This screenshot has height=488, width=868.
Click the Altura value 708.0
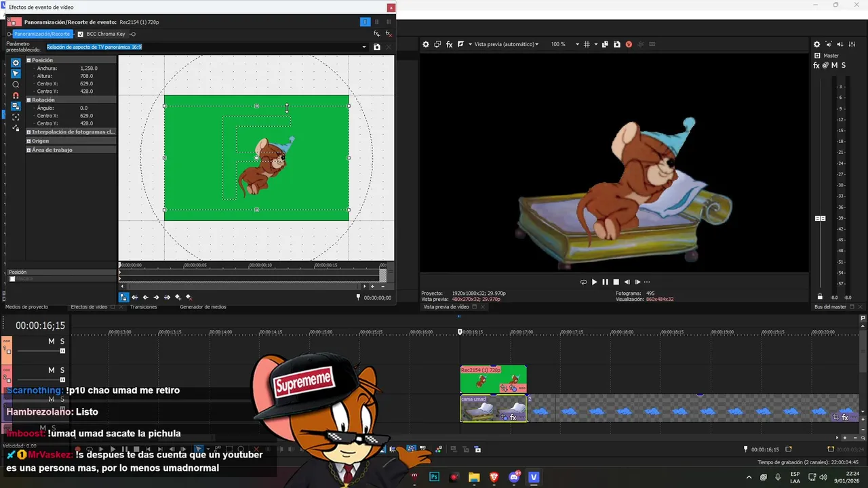point(86,76)
